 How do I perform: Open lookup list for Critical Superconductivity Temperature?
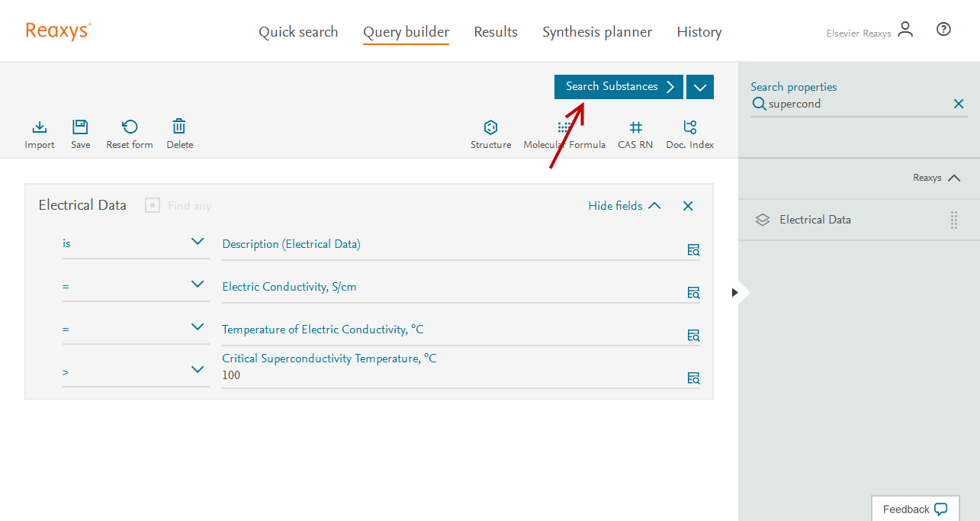(x=693, y=378)
